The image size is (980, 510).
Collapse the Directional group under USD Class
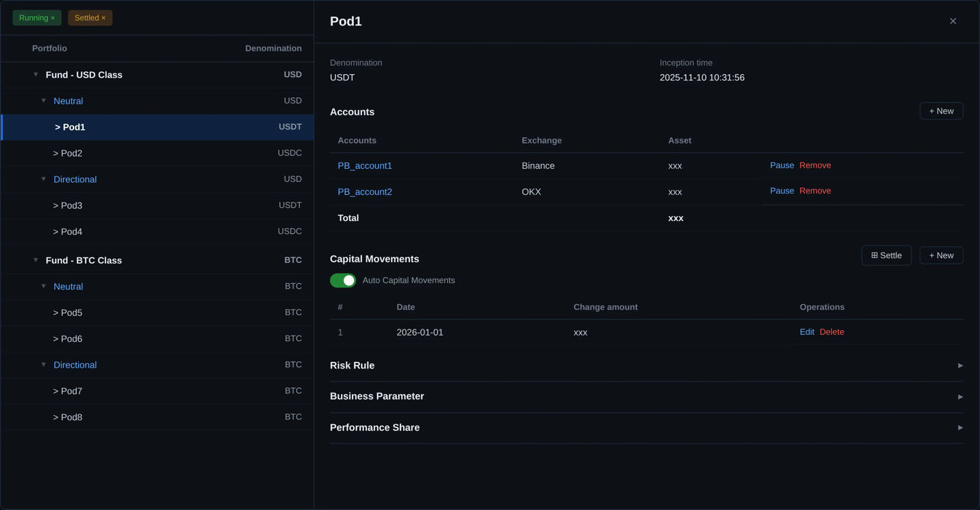coord(44,179)
